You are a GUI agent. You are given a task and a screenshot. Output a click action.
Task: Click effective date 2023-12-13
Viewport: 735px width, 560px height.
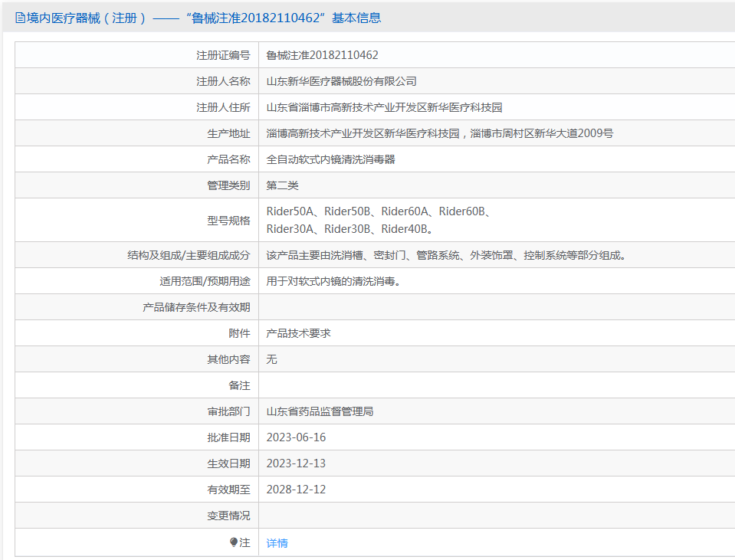point(296,463)
